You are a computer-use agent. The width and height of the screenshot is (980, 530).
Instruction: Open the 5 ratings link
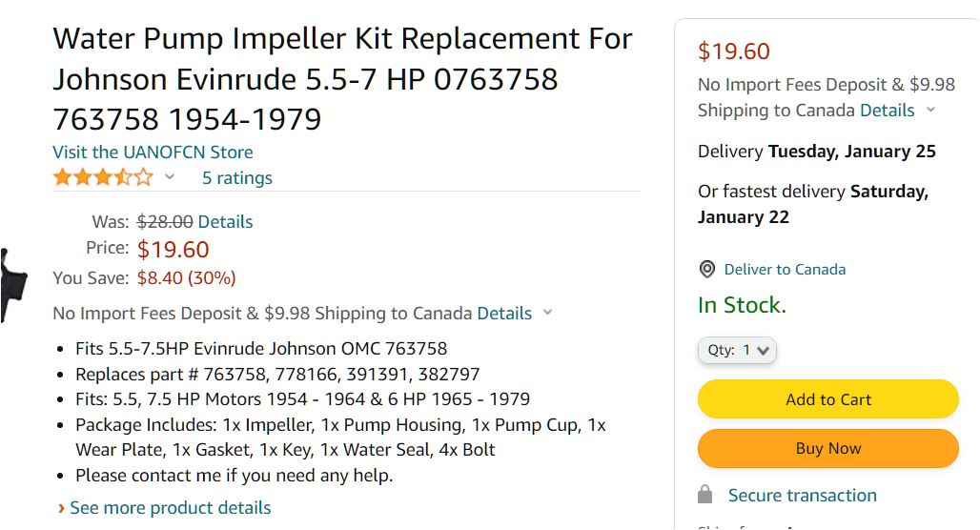tap(236, 178)
